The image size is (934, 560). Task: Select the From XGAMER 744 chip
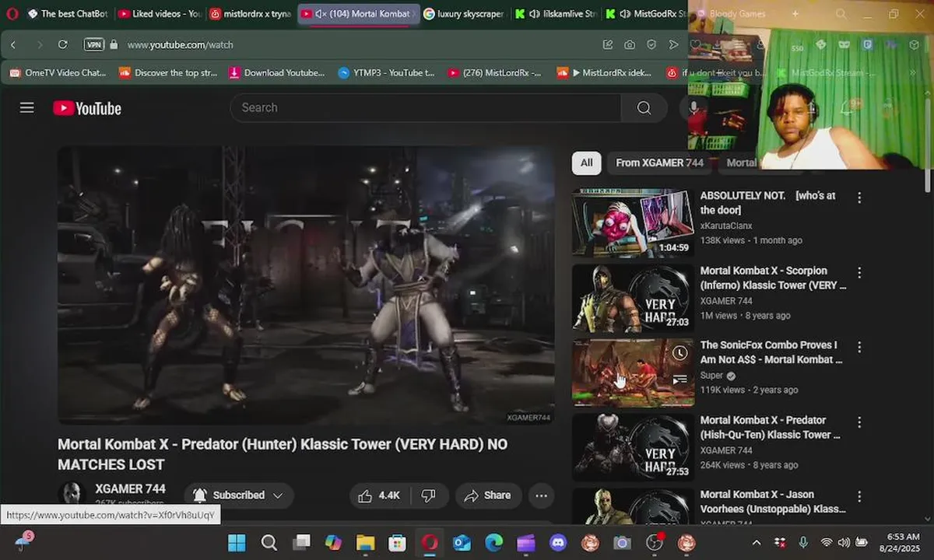point(660,163)
